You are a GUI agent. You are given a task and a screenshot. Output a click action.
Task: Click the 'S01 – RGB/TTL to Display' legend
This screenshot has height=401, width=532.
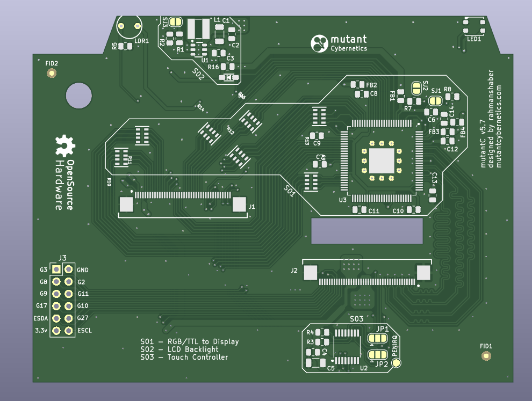pyautogui.click(x=190, y=341)
